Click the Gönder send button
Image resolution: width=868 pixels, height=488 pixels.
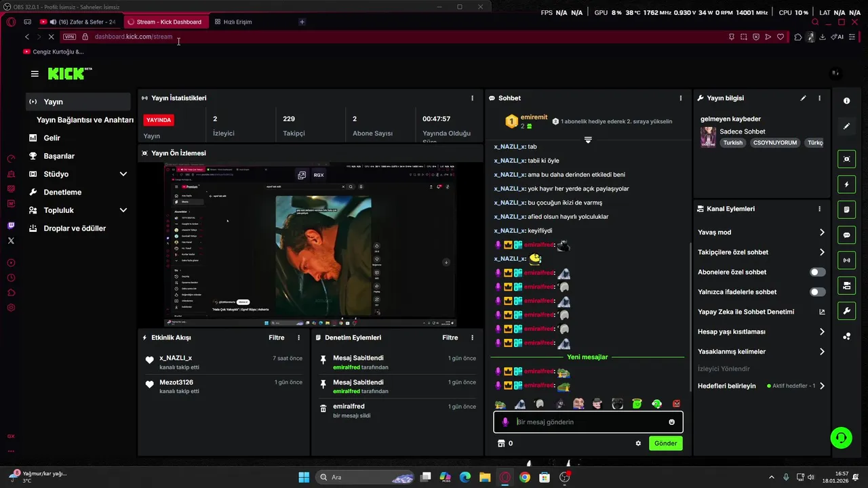click(x=665, y=443)
